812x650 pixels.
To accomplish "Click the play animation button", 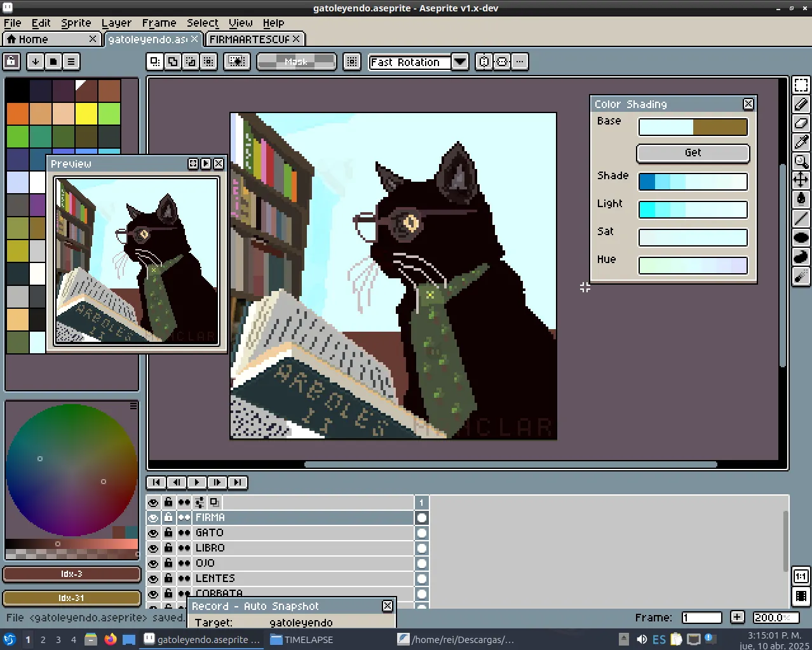I will [x=197, y=482].
